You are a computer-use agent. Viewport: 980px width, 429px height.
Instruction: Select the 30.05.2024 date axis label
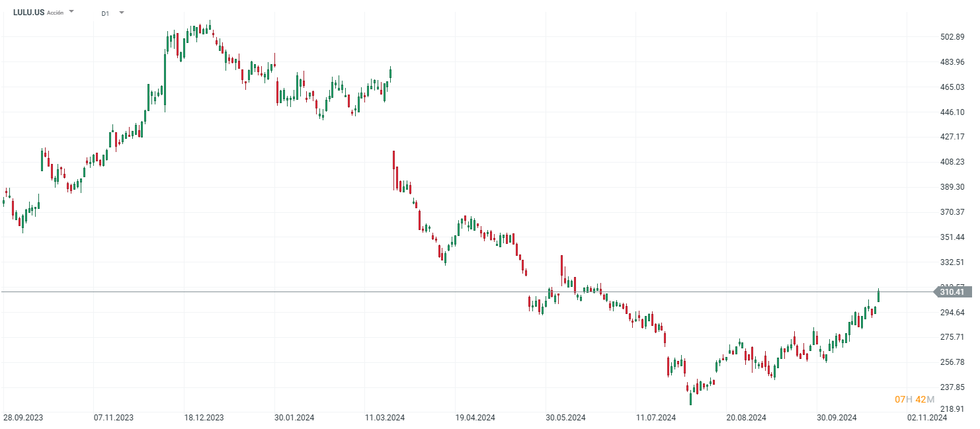(565, 418)
